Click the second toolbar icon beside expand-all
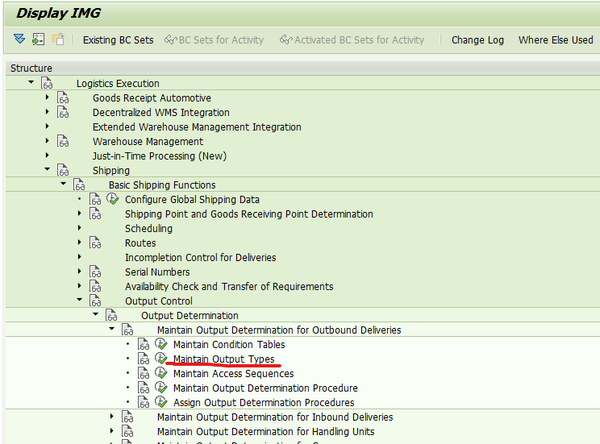The width and height of the screenshot is (600, 444). 38,40
